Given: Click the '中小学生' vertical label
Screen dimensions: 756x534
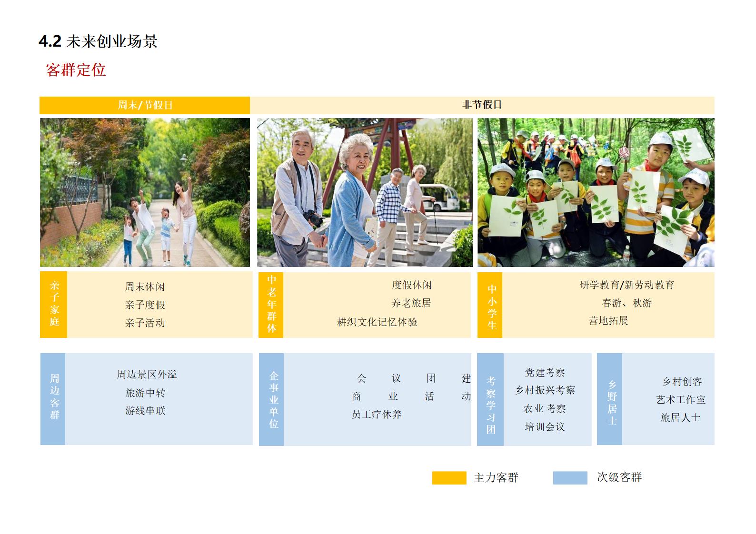Looking at the screenshot, I should tap(490, 305).
